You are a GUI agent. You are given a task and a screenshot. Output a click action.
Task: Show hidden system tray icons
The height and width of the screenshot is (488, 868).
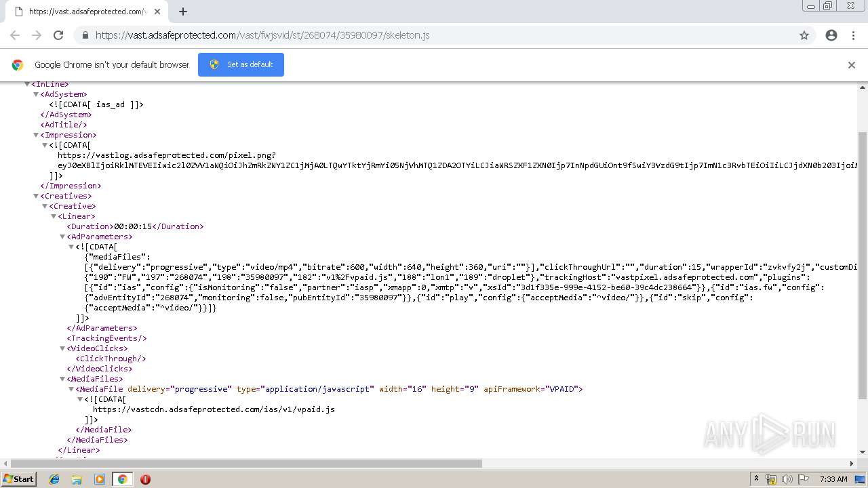point(756,479)
